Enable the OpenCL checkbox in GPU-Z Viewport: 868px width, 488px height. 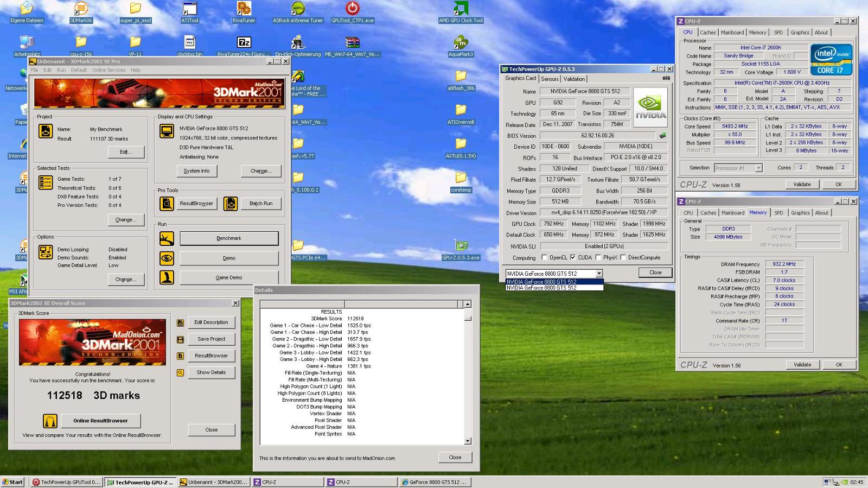[x=544, y=257]
